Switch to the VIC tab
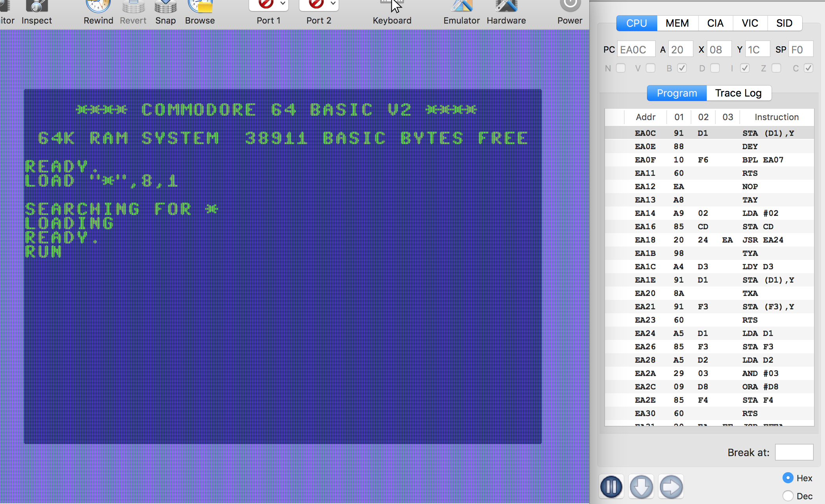This screenshot has width=825, height=504. 750,23
